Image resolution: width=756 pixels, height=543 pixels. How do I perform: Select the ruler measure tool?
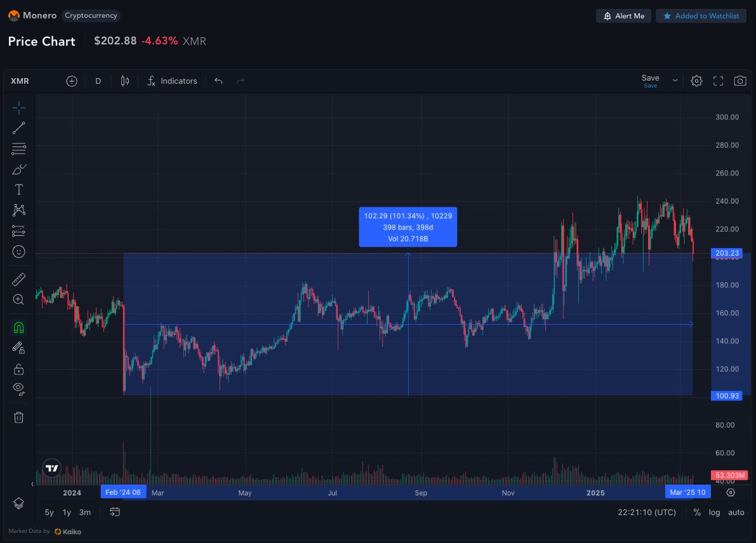click(x=19, y=280)
